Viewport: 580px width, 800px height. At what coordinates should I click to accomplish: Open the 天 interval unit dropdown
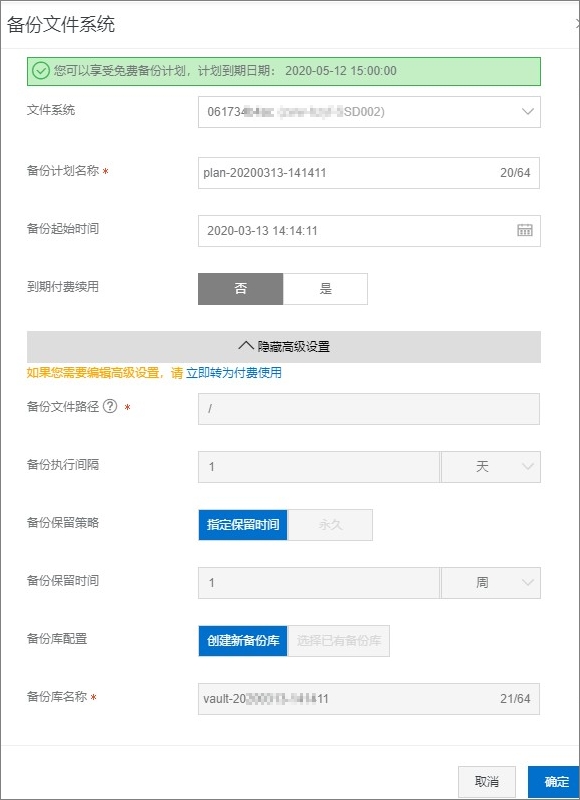pos(491,467)
